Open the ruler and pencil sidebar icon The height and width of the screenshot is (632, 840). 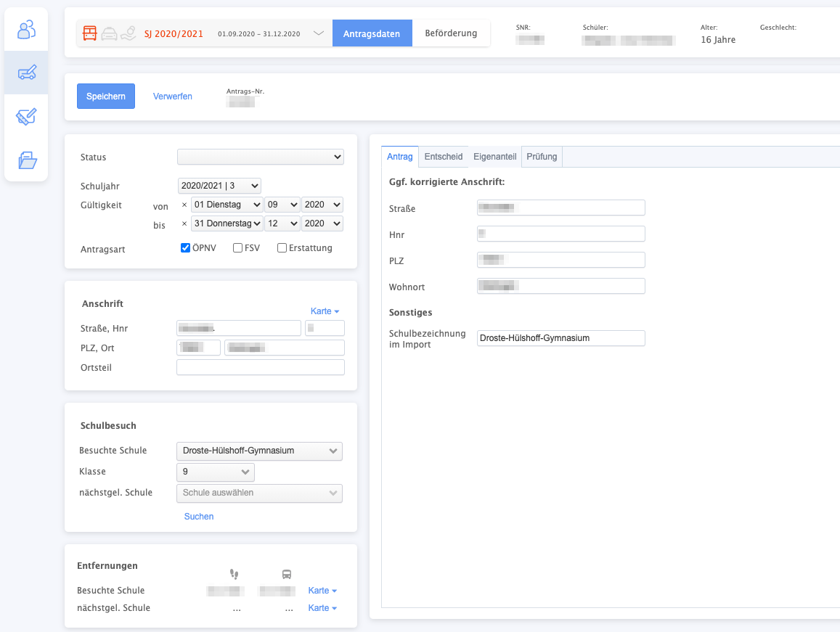(x=27, y=117)
